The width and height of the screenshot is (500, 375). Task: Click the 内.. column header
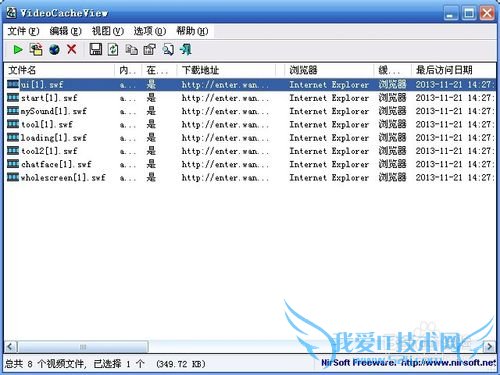coord(128,70)
